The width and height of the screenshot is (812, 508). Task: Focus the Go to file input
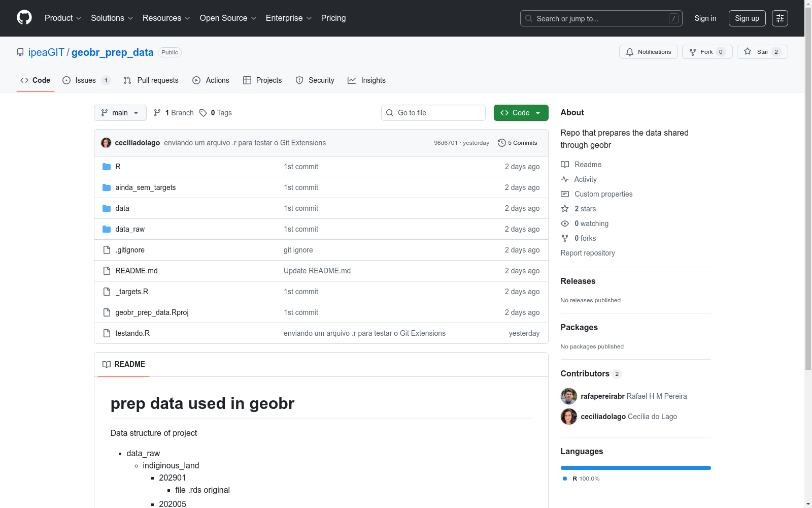pyautogui.click(x=433, y=113)
